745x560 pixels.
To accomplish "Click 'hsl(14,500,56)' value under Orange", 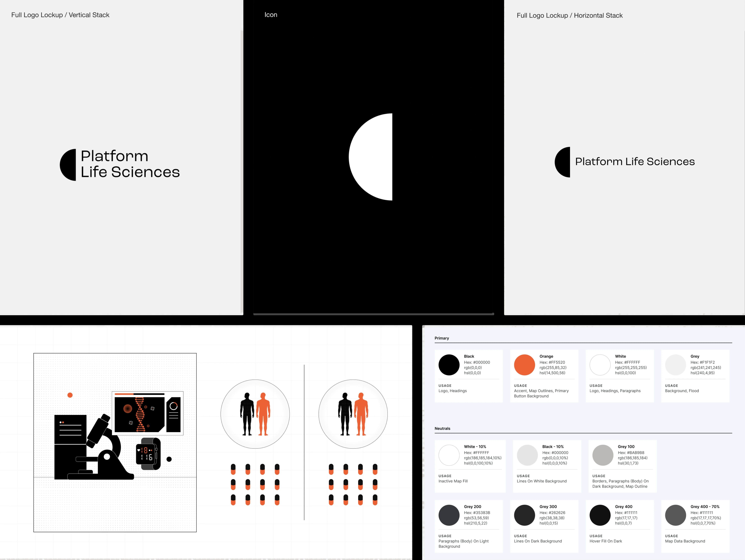I will pyautogui.click(x=552, y=373).
